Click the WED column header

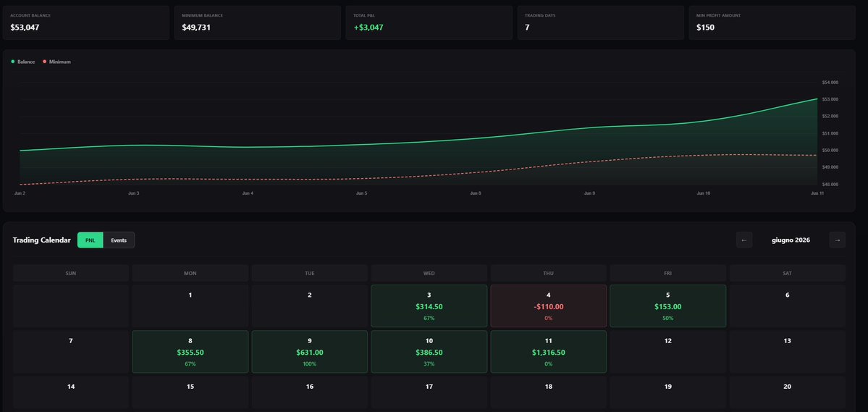(x=429, y=273)
